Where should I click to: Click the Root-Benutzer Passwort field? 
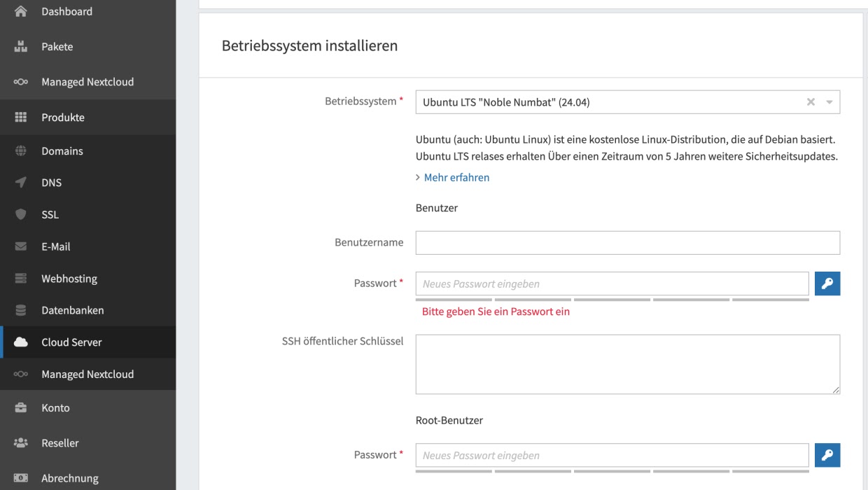coord(612,455)
